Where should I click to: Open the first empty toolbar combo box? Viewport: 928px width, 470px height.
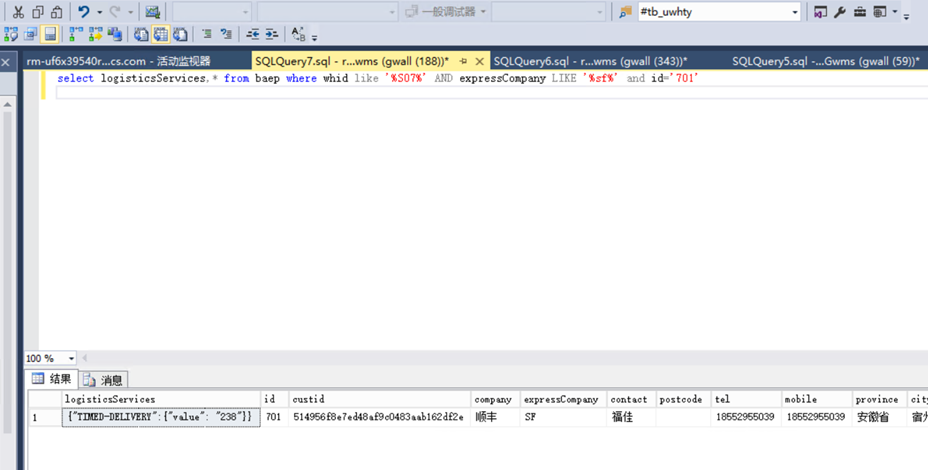[212, 12]
